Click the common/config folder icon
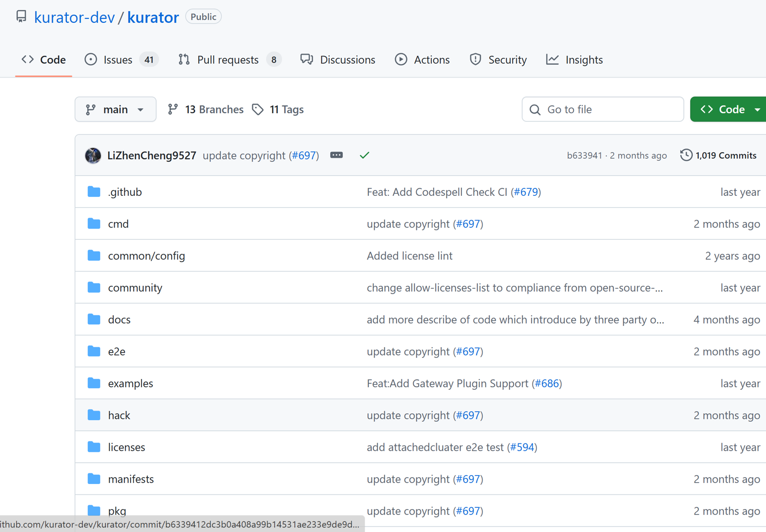 click(94, 256)
